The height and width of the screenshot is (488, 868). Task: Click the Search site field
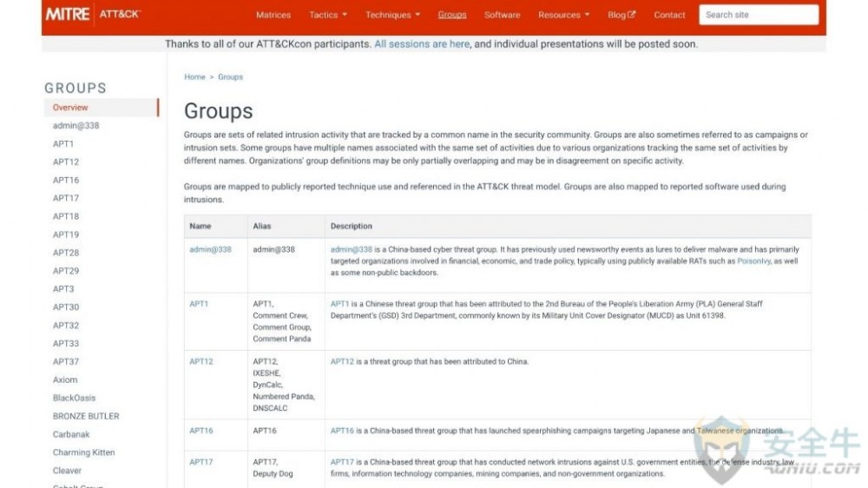coord(759,15)
